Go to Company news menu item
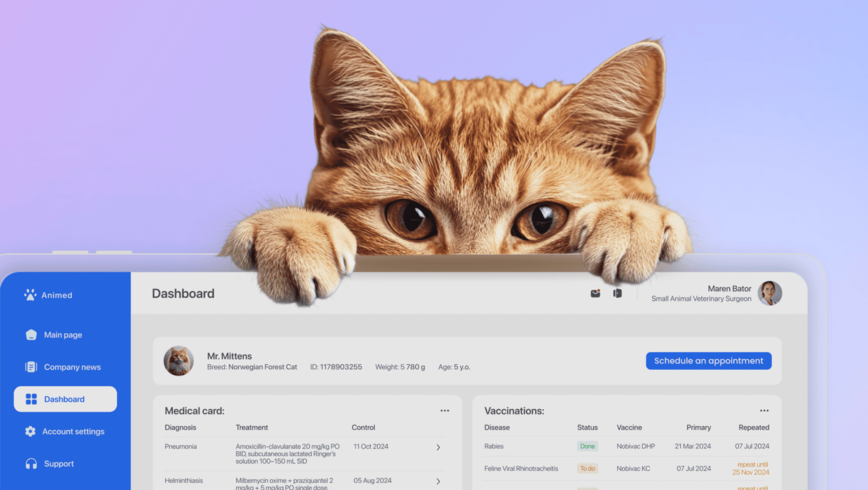 (72, 367)
